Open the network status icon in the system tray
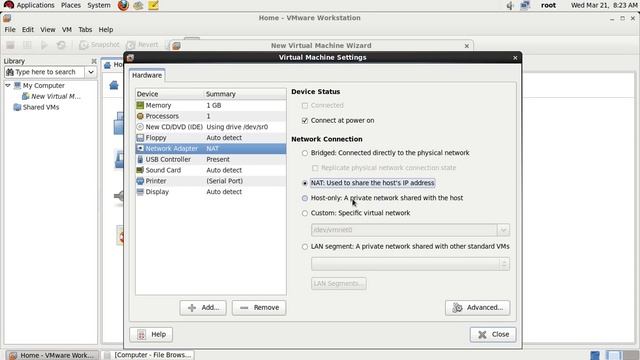Image resolution: width=640 pixels, height=360 pixels. pyautogui.click(x=525, y=5)
